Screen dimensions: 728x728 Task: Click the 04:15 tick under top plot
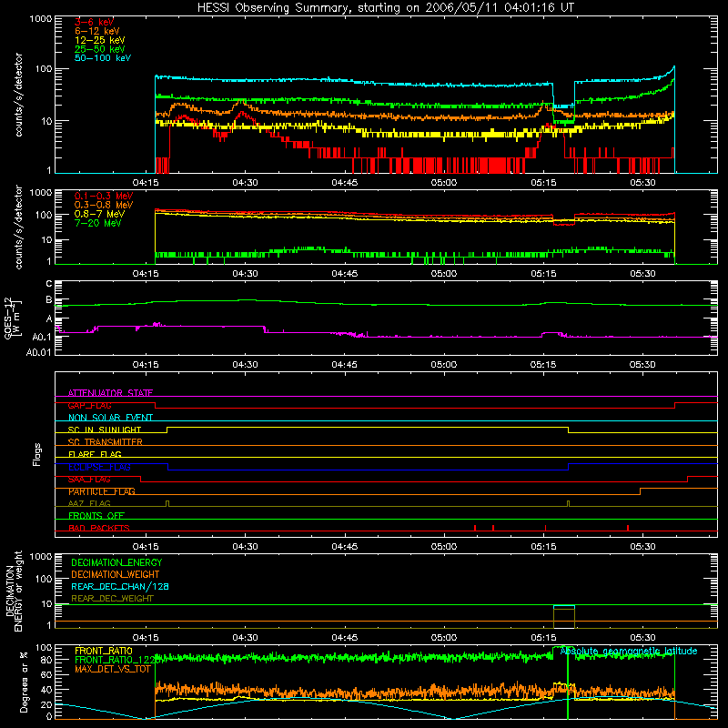click(x=146, y=183)
